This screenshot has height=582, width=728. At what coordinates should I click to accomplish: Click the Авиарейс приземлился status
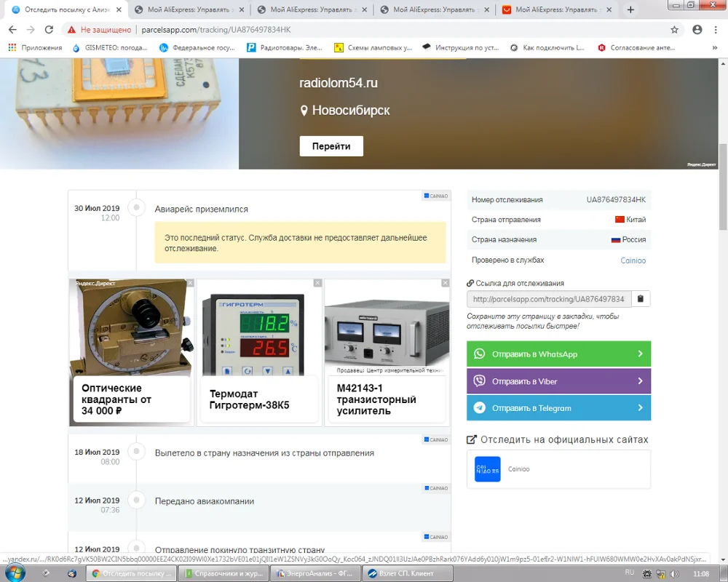point(201,210)
